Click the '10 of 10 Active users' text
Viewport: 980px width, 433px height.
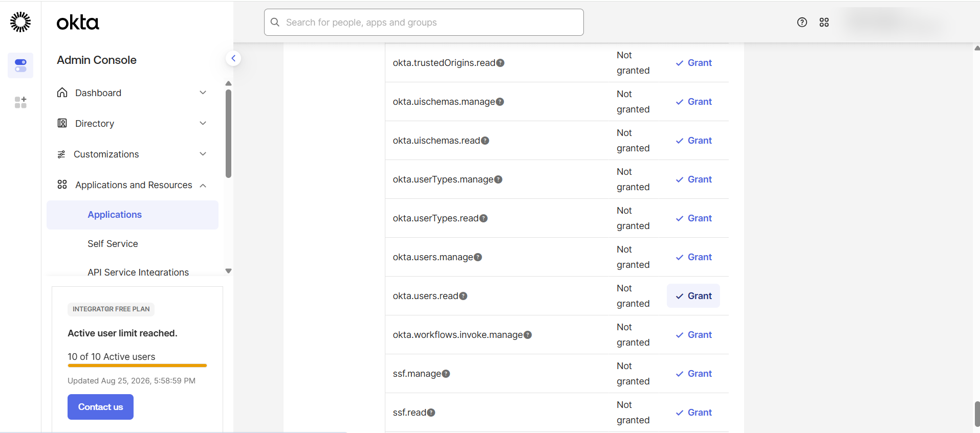111,357
